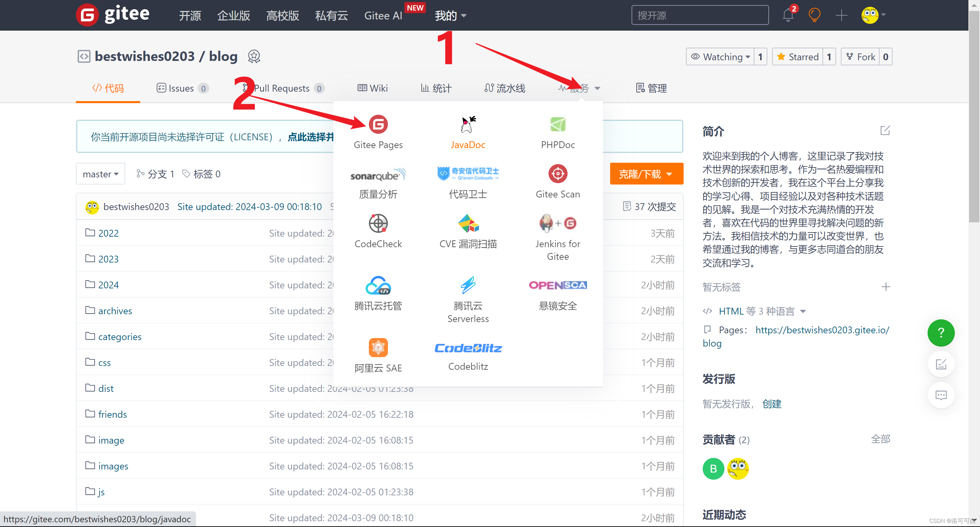This screenshot has height=527, width=980.
Task: Open 私有云 in the top navigation
Action: pos(331,15)
